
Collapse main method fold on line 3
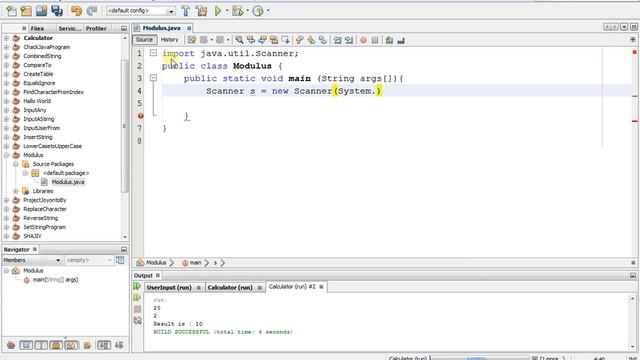[153, 78]
